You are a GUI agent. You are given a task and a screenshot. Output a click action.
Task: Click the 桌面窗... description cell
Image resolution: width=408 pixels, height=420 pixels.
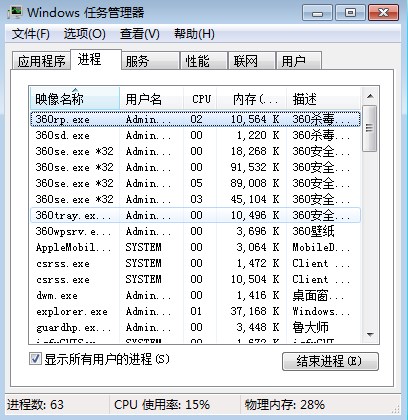tap(318, 295)
